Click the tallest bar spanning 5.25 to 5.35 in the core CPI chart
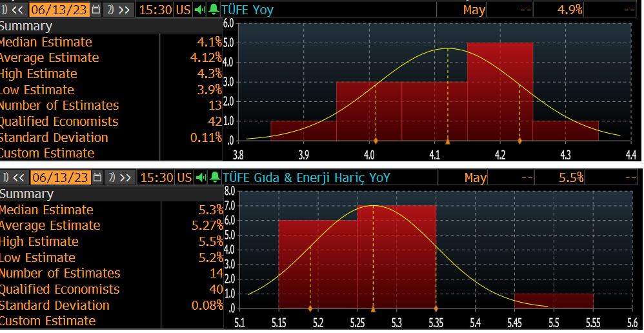This screenshot has width=644, height=333. [x=396, y=257]
